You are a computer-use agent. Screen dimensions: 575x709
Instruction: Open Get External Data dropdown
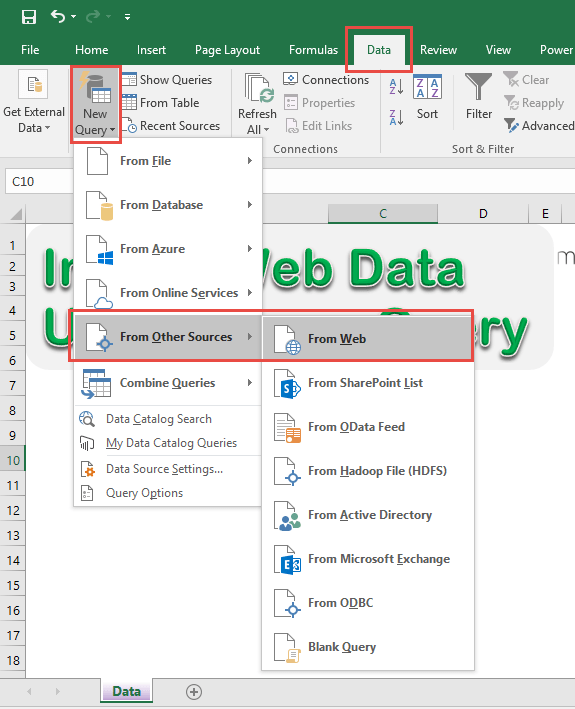[34, 102]
